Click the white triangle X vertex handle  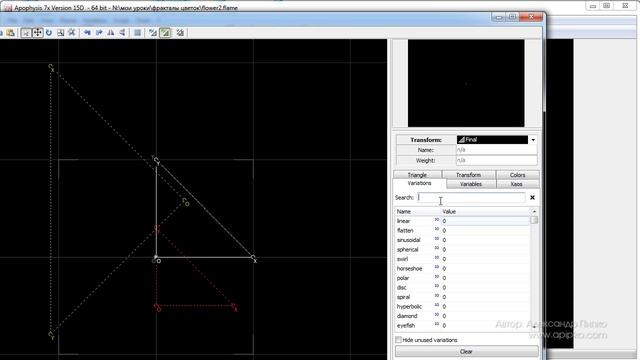coord(253,258)
